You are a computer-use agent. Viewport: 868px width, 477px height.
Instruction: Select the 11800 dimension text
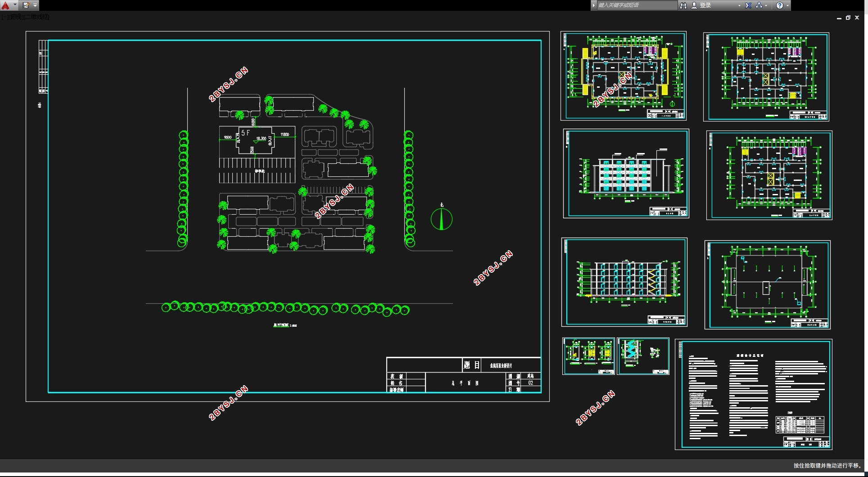point(285,135)
